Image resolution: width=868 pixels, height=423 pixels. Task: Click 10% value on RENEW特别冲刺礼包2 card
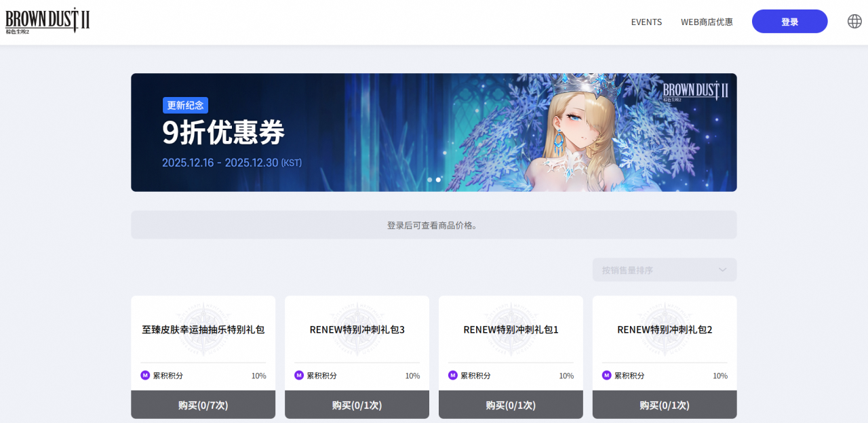point(720,376)
